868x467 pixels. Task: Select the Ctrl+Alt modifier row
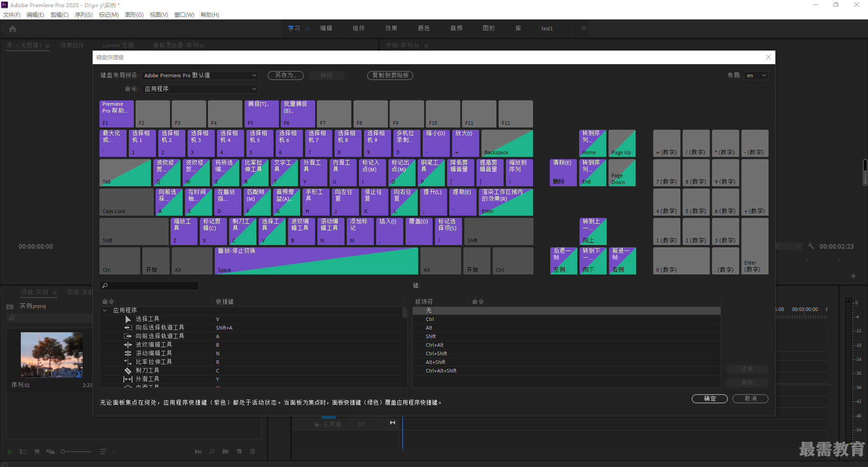coord(566,345)
